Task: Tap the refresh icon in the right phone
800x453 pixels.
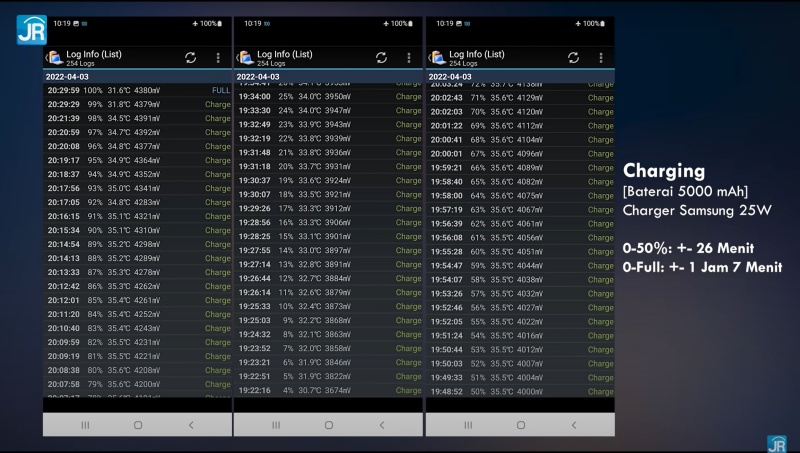Action: pyautogui.click(x=573, y=58)
